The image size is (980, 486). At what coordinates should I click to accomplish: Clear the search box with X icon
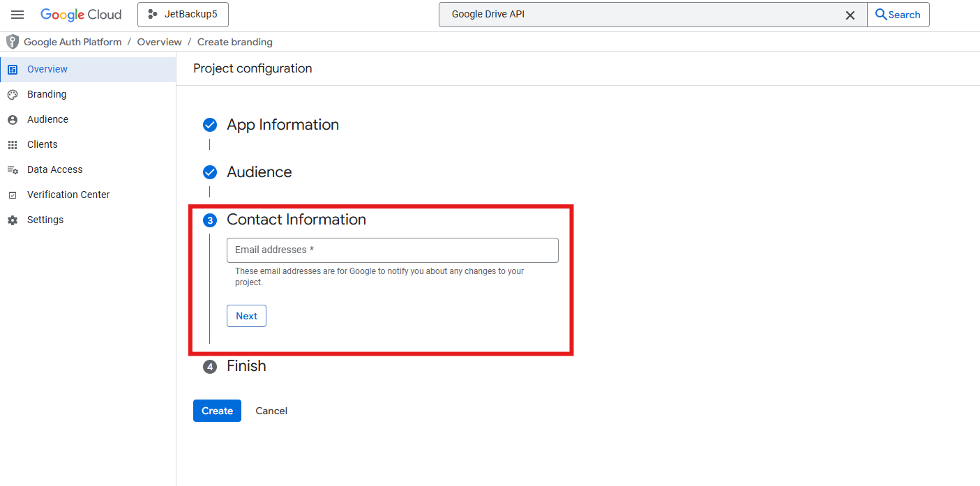pyautogui.click(x=850, y=15)
